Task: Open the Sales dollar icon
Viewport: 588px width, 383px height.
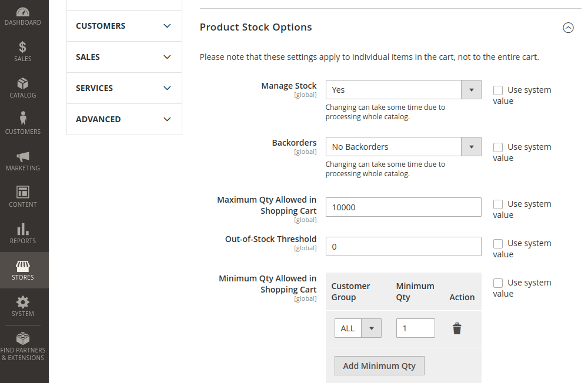Action: pos(22,47)
